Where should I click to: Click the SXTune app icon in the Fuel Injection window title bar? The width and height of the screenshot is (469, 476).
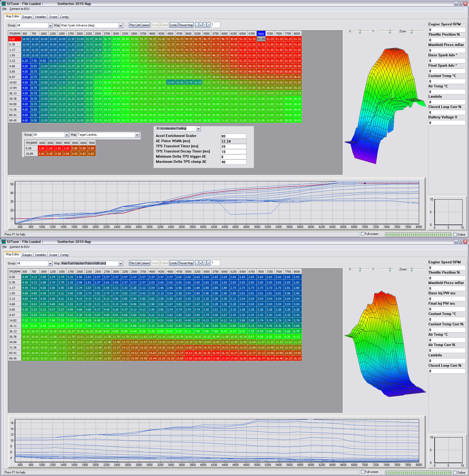(x=4, y=242)
